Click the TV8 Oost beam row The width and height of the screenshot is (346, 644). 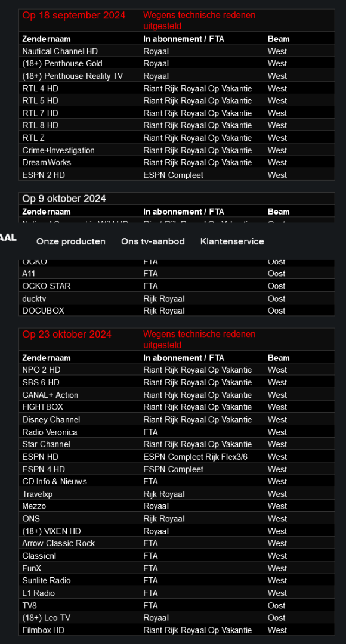[177, 605]
